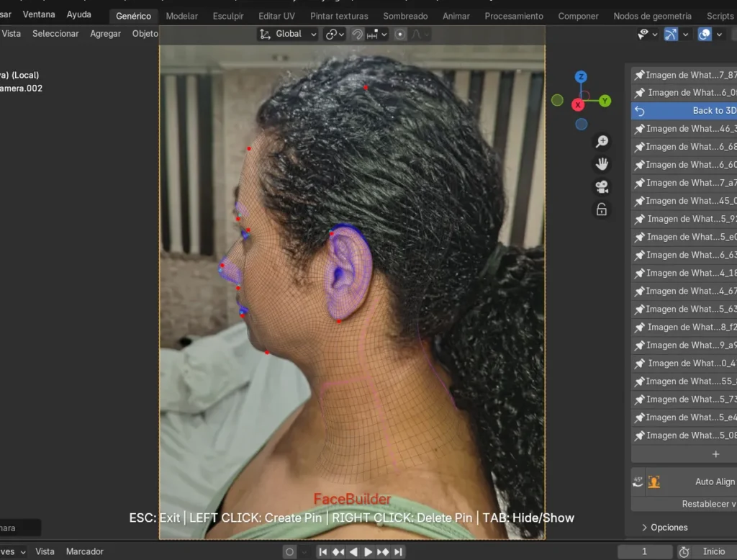The image size is (737, 560).
Task: Open the Ventana menu
Action: tap(39, 14)
